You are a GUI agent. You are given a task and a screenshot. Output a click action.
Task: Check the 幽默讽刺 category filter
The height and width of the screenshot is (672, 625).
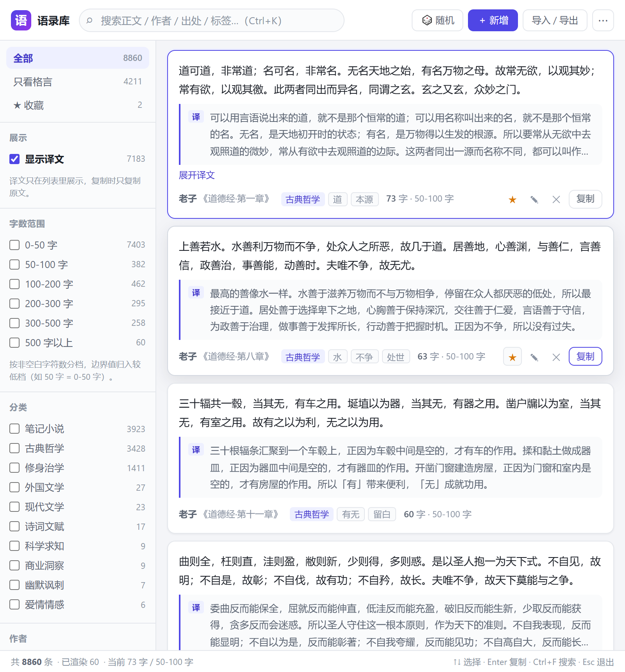[x=14, y=585]
